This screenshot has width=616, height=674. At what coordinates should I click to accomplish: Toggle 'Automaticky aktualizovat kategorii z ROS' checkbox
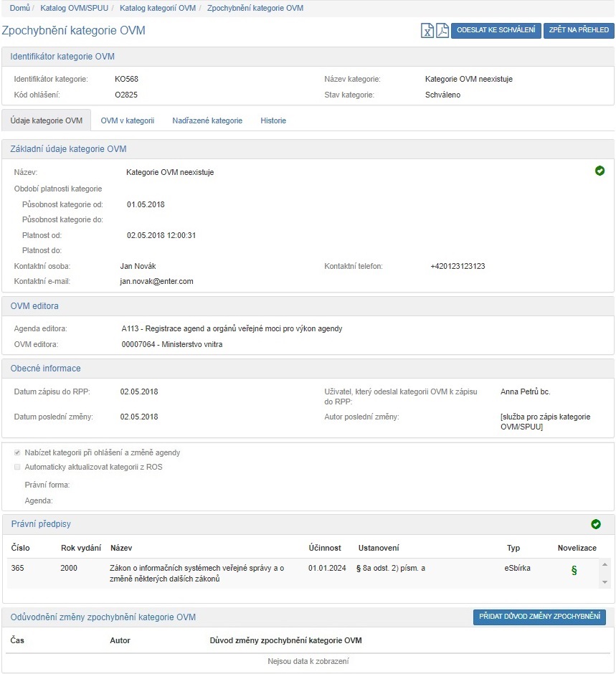(17, 467)
